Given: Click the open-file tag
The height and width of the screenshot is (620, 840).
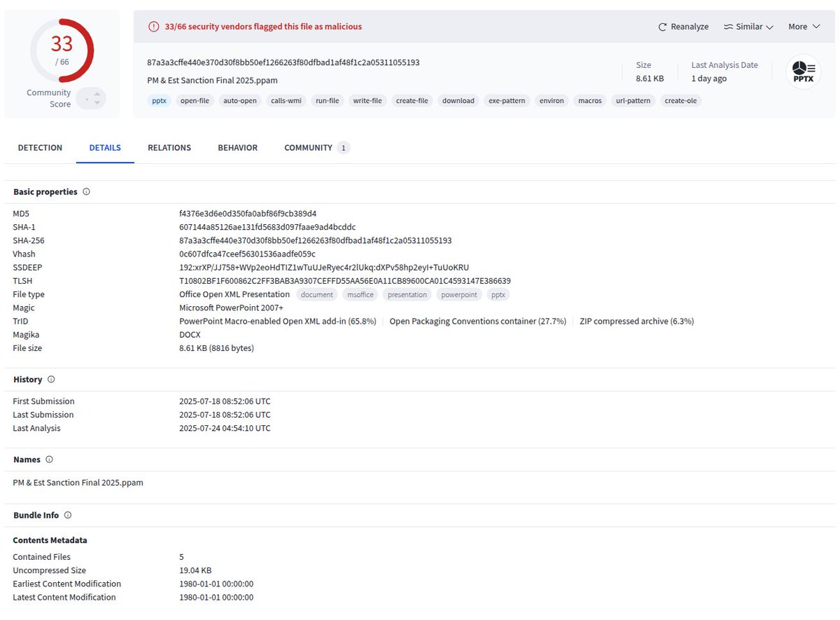Looking at the screenshot, I should [195, 101].
